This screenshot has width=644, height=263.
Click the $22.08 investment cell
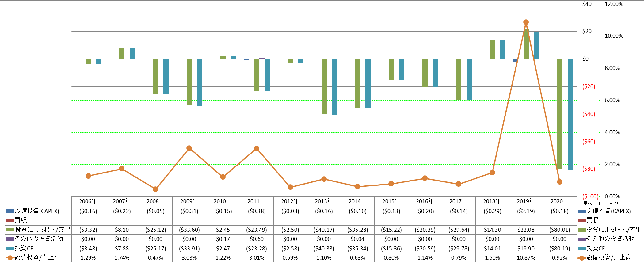click(x=526, y=230)
